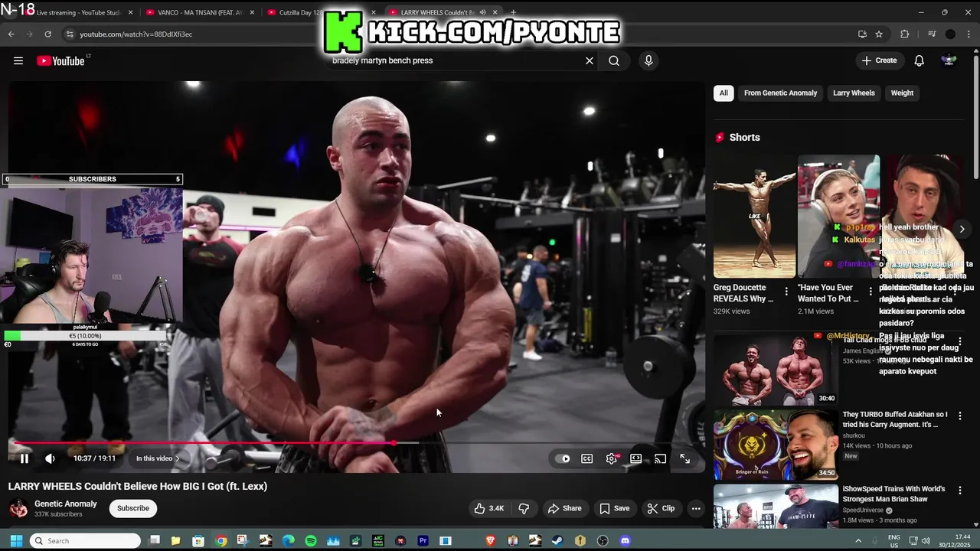
Task: Pause the video
Action: coord(24,458)
